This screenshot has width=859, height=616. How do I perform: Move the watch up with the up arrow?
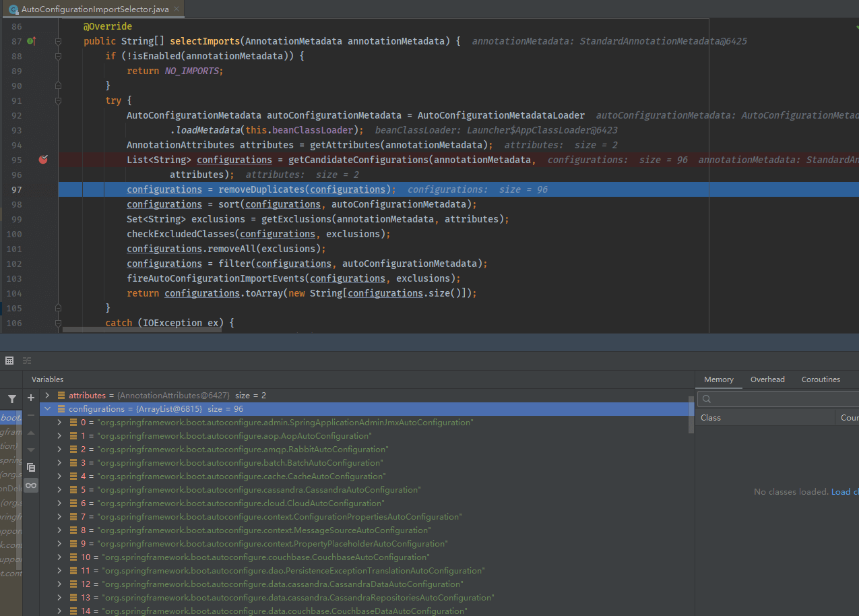[x=31, y=433]
